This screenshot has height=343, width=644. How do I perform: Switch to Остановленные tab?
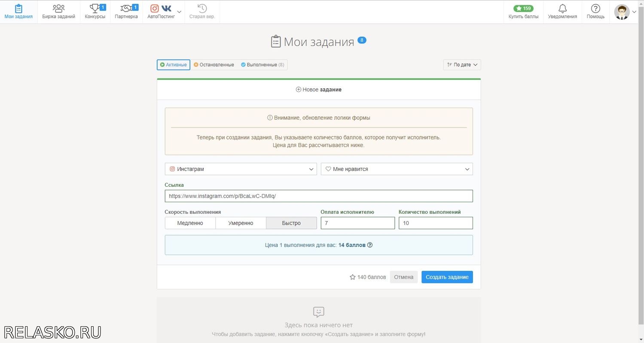[214, 65]
